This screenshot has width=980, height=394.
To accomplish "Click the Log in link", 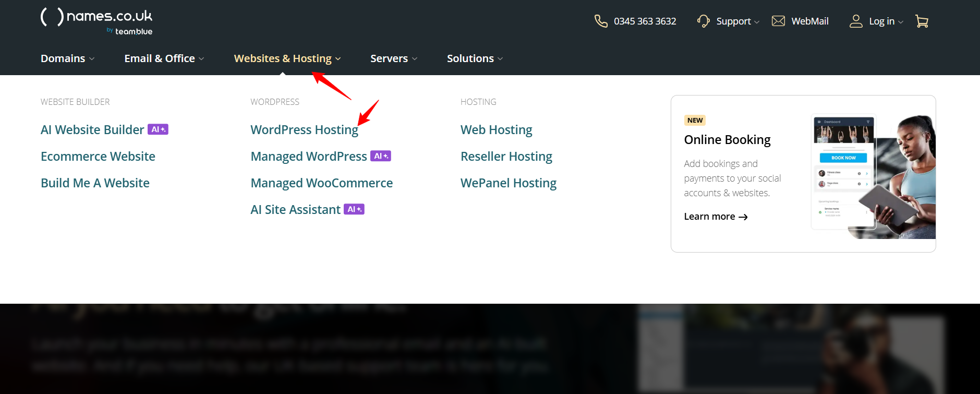I will 881,21.
